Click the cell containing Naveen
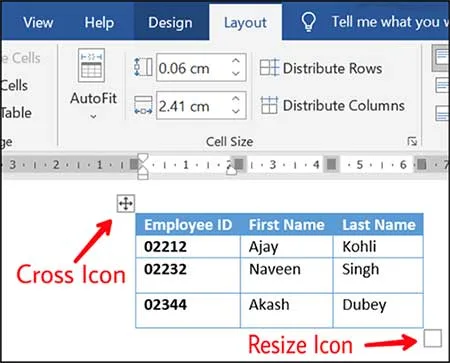450x363 pixels. pos(287,275)
